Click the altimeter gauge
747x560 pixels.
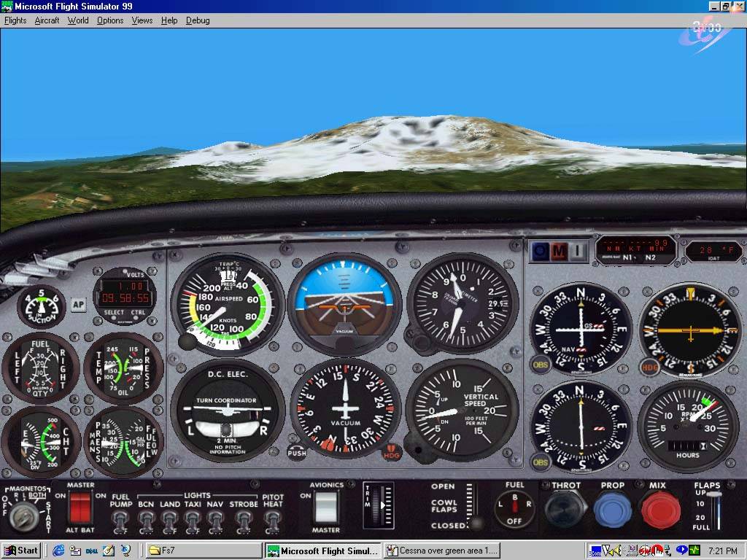click(462, 303)
